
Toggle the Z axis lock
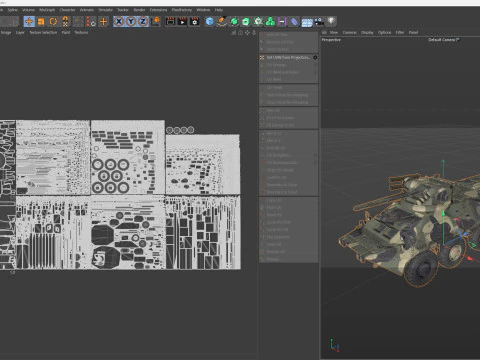(x=143, y=22)
